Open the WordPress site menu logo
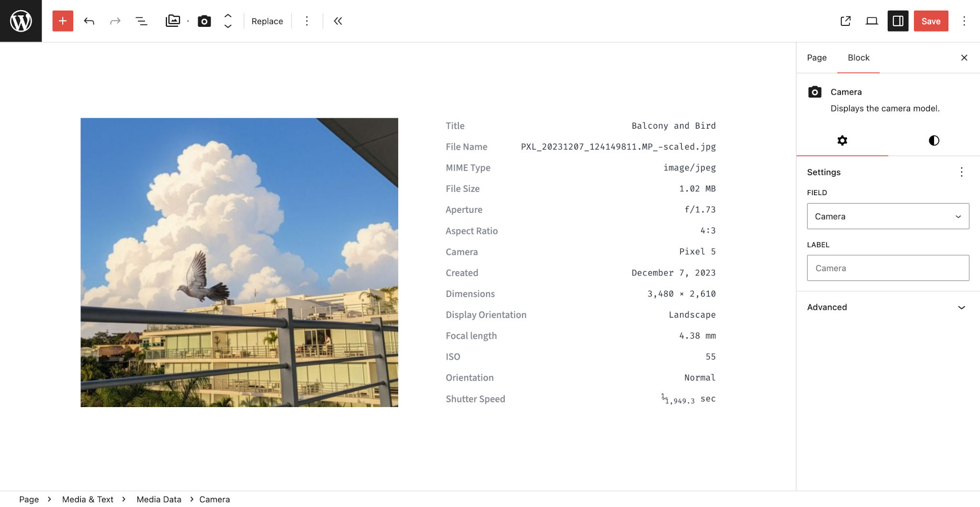Image resolution: width=980 pixels, height=507 pixels. pos(21,21)
